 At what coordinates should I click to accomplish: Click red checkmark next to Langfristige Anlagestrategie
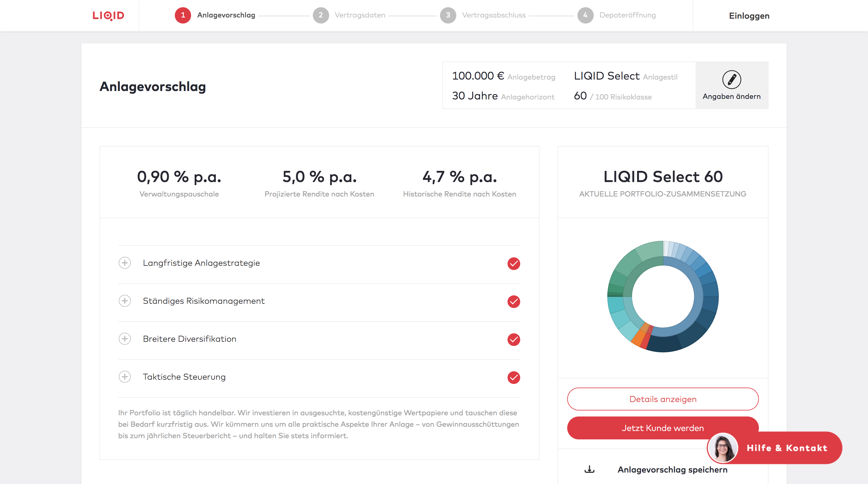pyautogui.click(x=514, y=264)
